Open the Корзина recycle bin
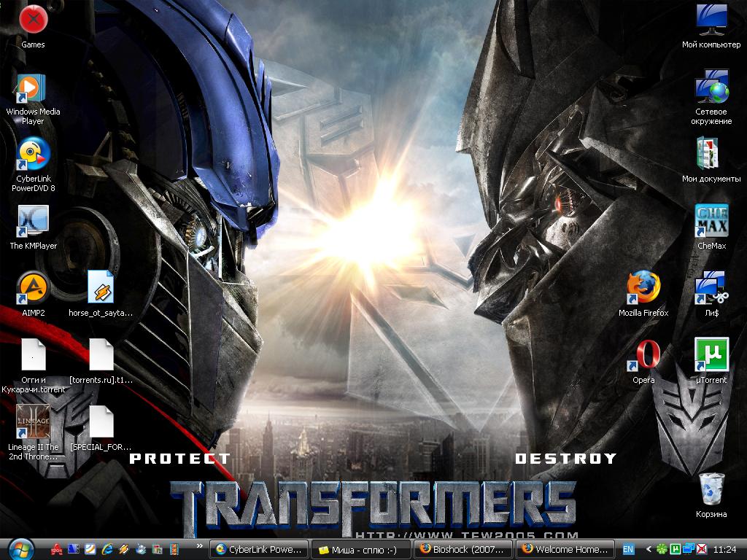 click(711, 489)
